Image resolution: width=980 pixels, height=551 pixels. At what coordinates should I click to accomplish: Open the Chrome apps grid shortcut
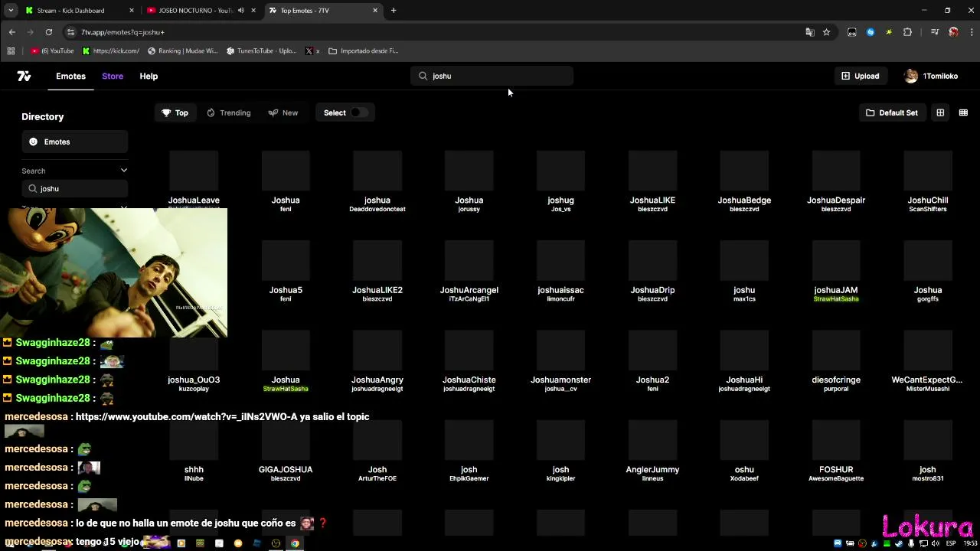click(11, 51)
